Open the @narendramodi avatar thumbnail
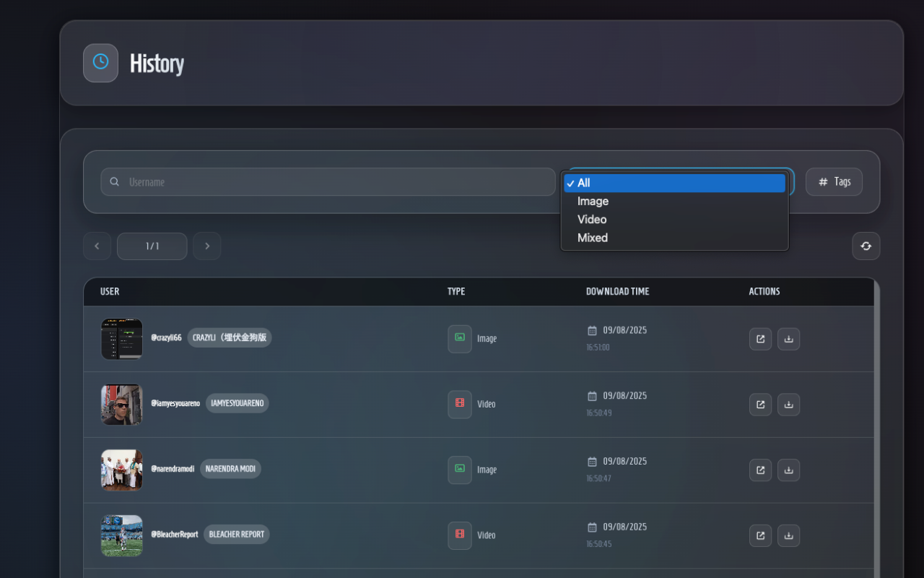 click(x=122, y=470)
